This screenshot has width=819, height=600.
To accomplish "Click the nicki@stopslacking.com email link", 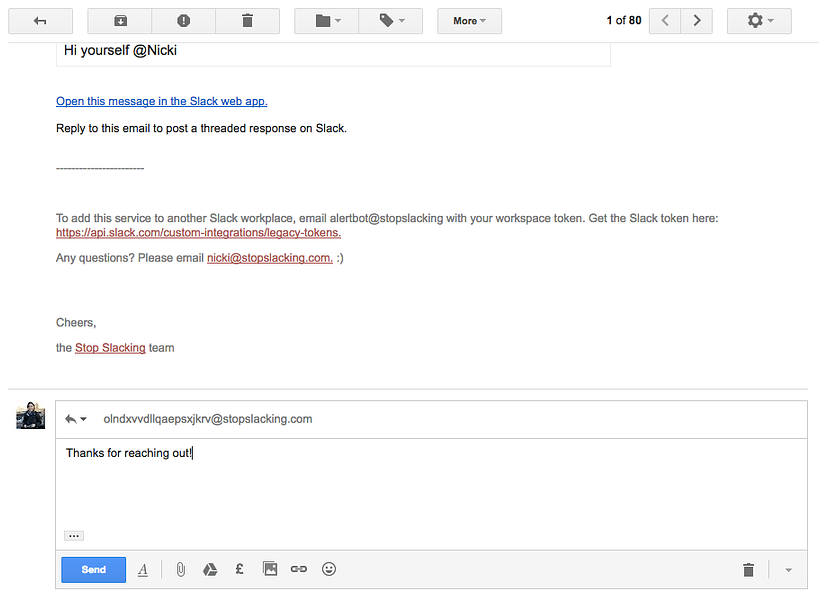I will pyautogui.click(x=270, y=258).
